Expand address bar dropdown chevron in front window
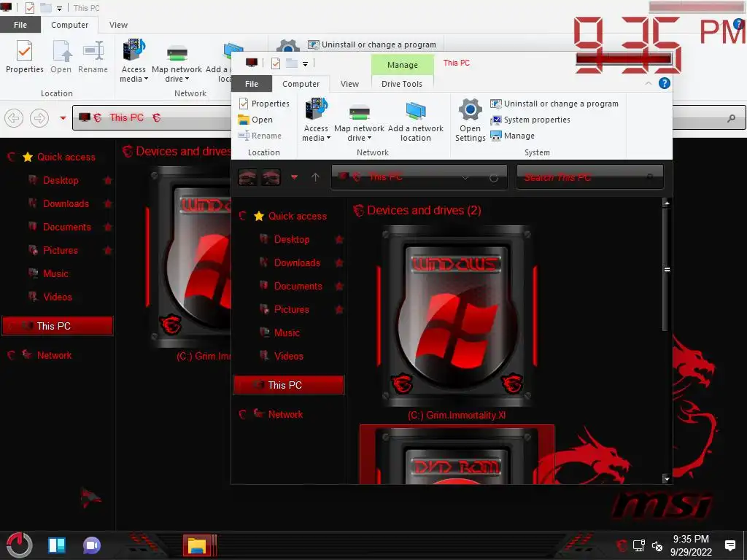Screen dimensions: 747x560 click(x=465, y=178)
